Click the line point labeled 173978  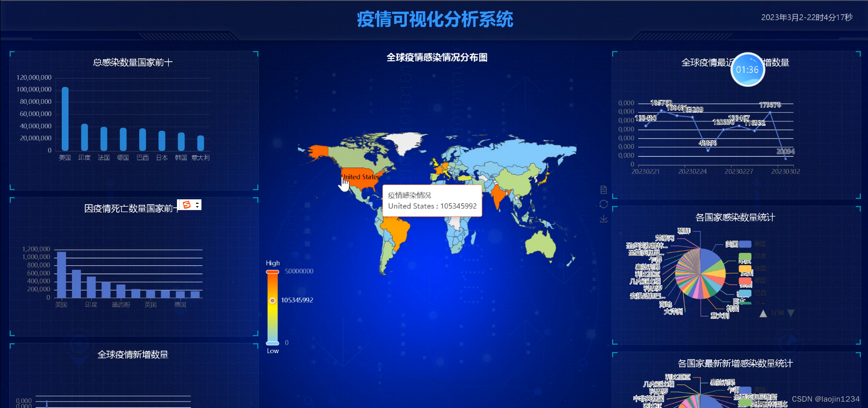770,112
